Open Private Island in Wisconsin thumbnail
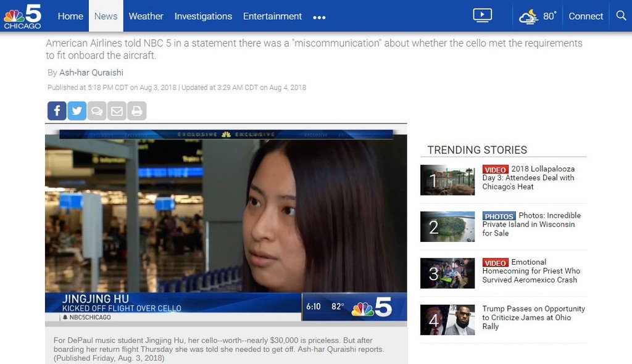 tap(447, 226)
